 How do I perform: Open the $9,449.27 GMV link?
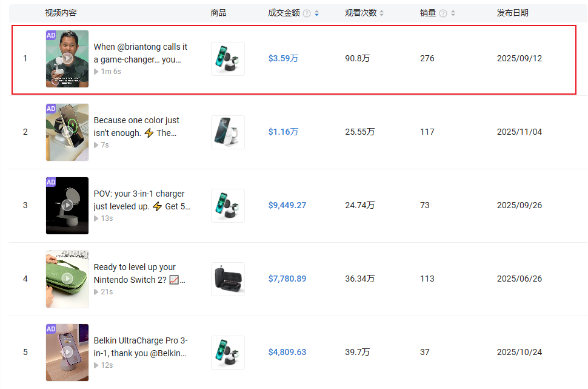[287, 205]
